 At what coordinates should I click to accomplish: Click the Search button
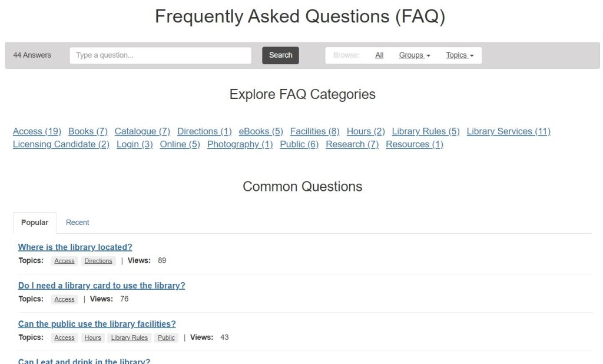(x=280, y=55)
